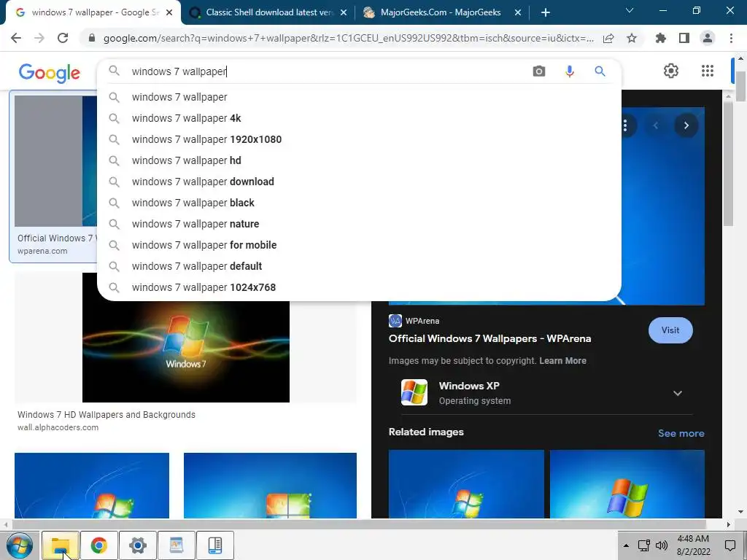The height and width of the screenshot is (560, 747).
Task: Click the Chrome taskbar icon
Action: click(x=99, y=545)
